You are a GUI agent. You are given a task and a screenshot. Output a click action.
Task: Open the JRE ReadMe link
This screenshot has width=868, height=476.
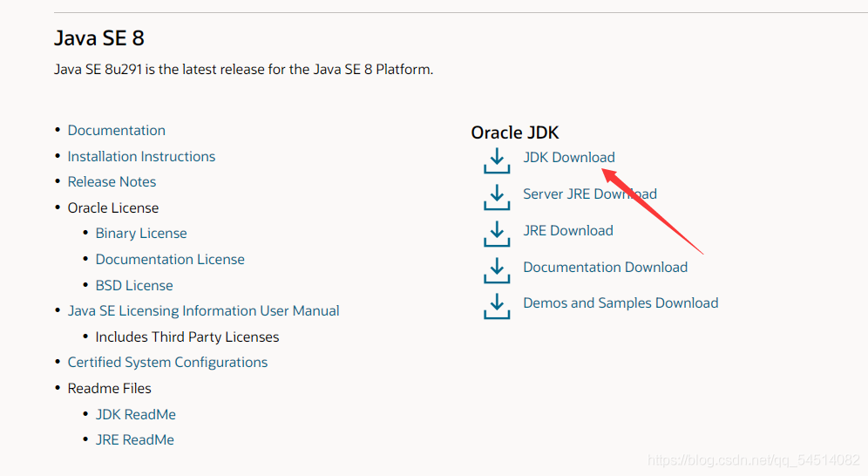134,439
